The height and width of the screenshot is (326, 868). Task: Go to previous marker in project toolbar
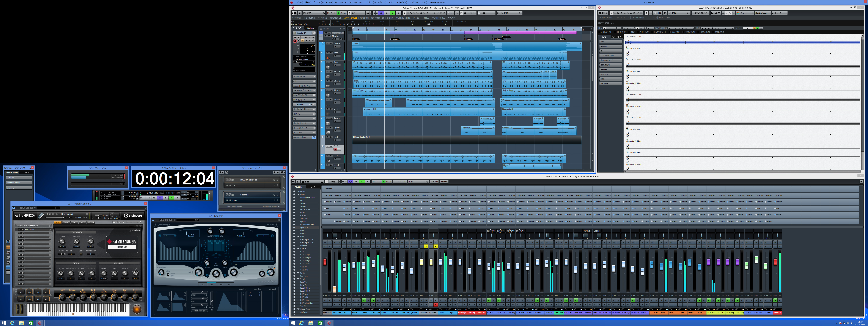click(x=374, y=13)
